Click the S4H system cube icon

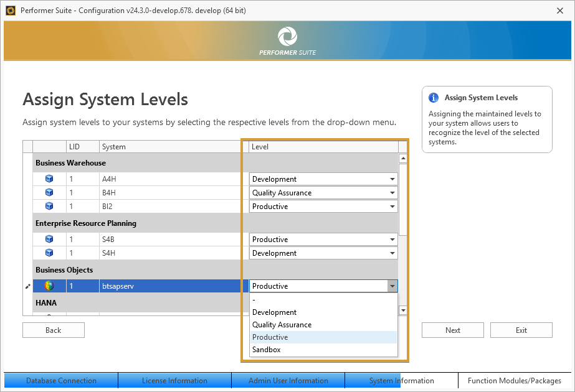click(49, 253)
